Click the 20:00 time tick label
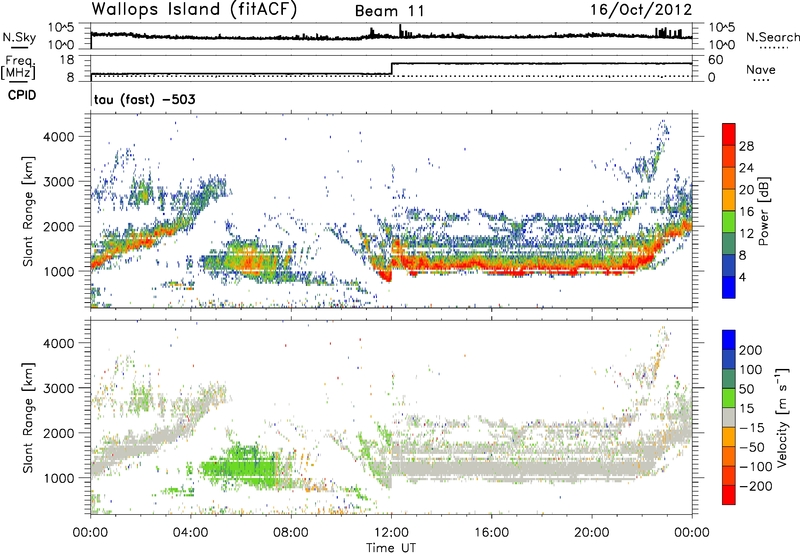Image resolution: width=800 pixels, height=554 pixels. pyautogui.click(x=592, y=533)
